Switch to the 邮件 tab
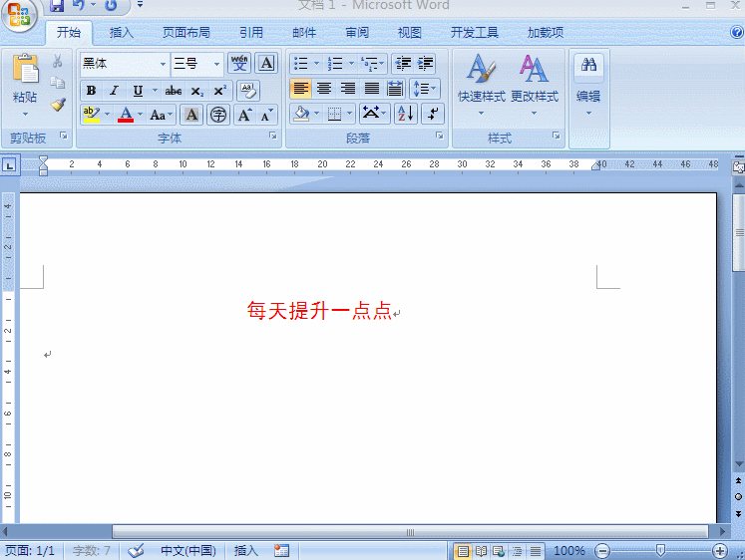 pyautogui.click(x=304, y=32)
